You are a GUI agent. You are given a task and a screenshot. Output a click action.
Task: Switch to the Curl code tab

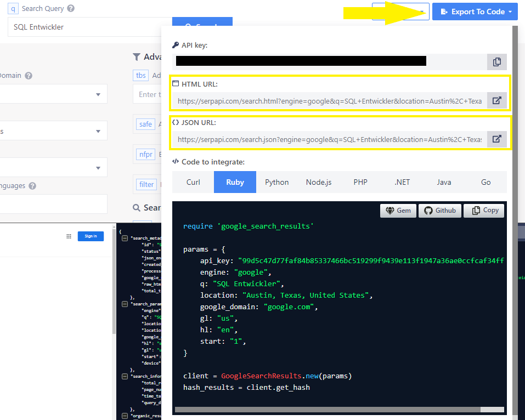click(x=193, y=182)
